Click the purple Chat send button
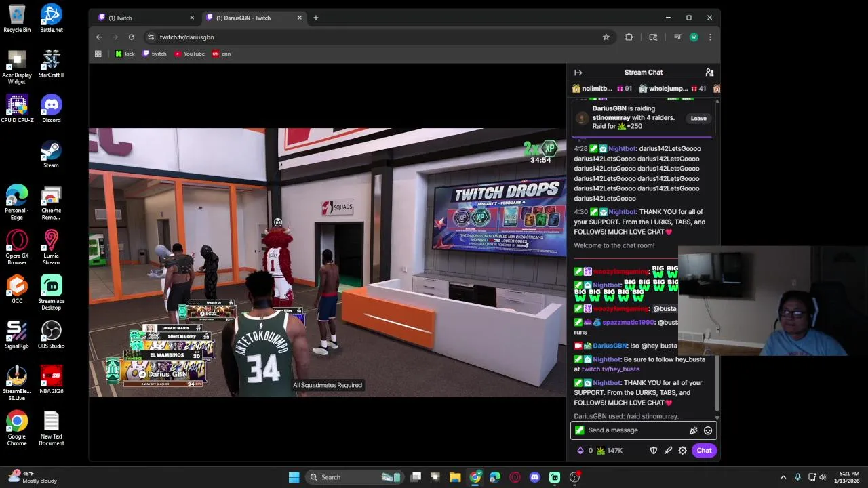The height and width of the screenshot is (488, 868). [x=704, y=451]
